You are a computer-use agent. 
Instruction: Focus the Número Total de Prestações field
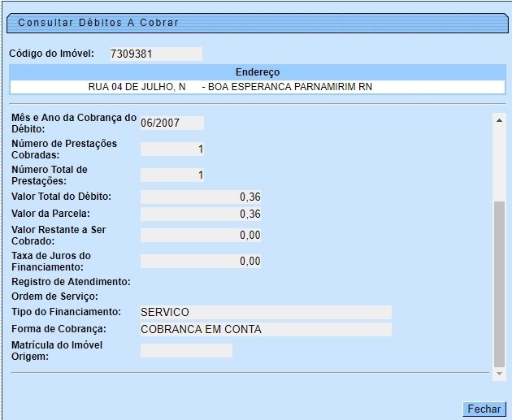click(171, 175)
